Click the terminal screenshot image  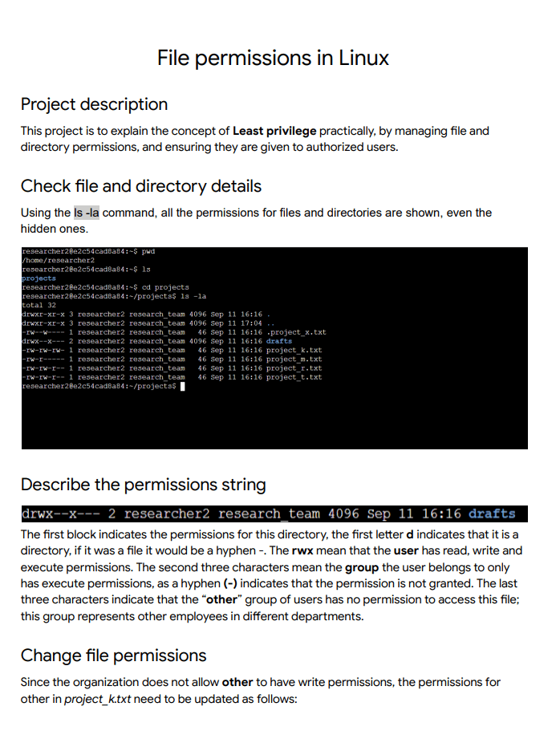[x=274, y=347]
